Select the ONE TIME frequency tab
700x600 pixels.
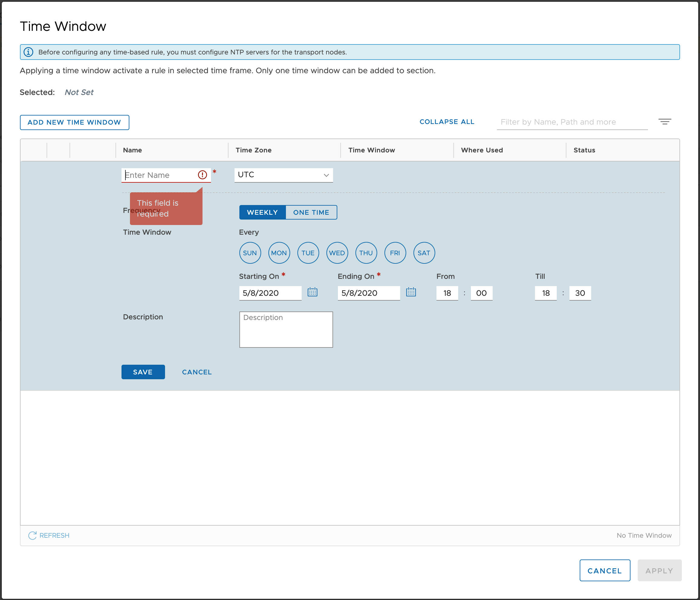(311, 212)
